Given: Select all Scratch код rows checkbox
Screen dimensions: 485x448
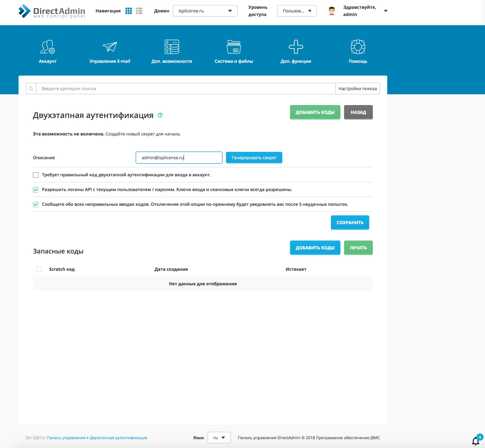Looking at the screenshot, I should click(x=39, y=269).
